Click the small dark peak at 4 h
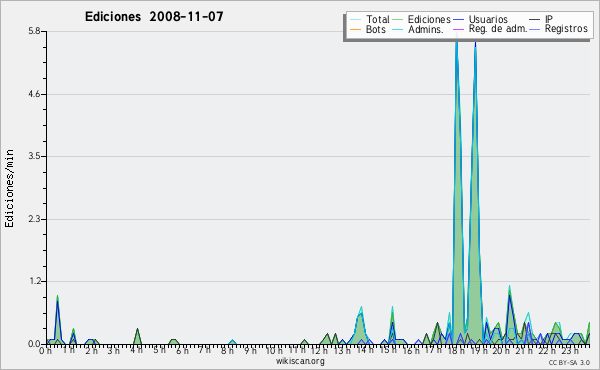The image size is (600, 370). tap(137, 337)
